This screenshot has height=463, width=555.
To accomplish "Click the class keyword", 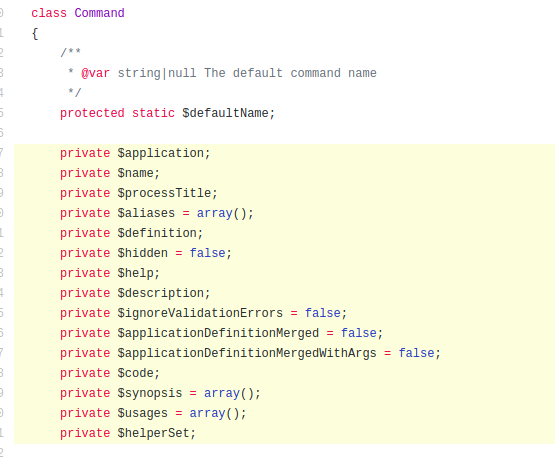I will click(49, 13).
